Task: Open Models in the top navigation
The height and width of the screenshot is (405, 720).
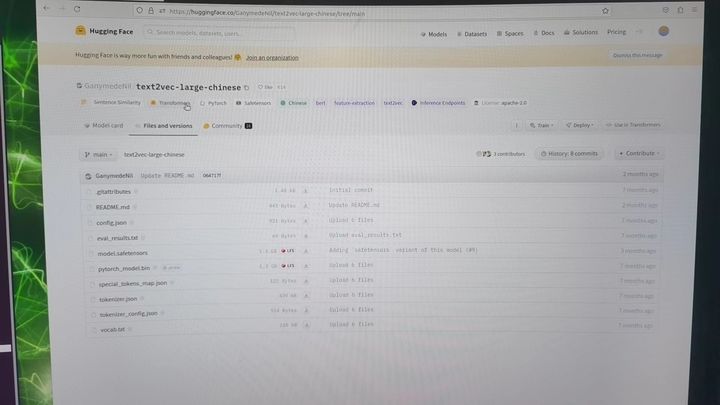Action: pyautogui.click(x=433, y=34)
